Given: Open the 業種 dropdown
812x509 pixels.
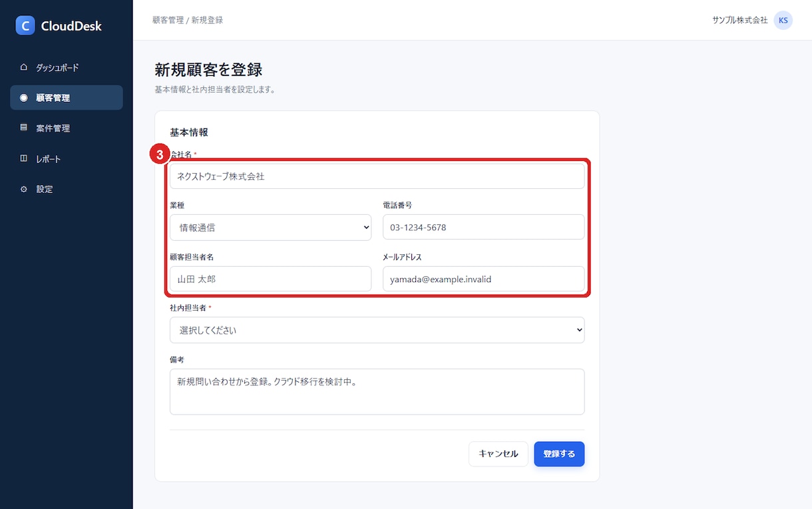Looking at the screenshot, I should pos(271,228).
